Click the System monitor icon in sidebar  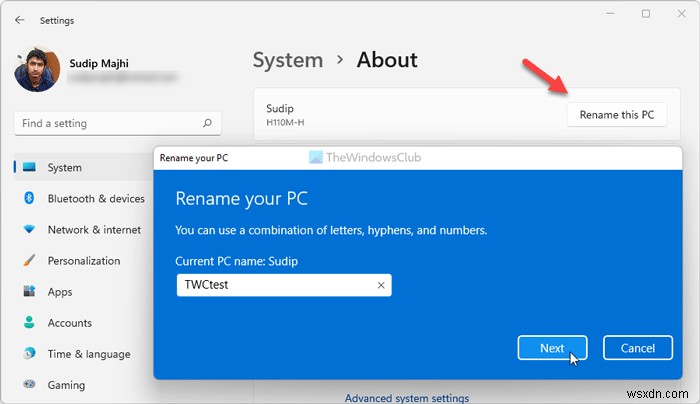click(x=29, y=167)
